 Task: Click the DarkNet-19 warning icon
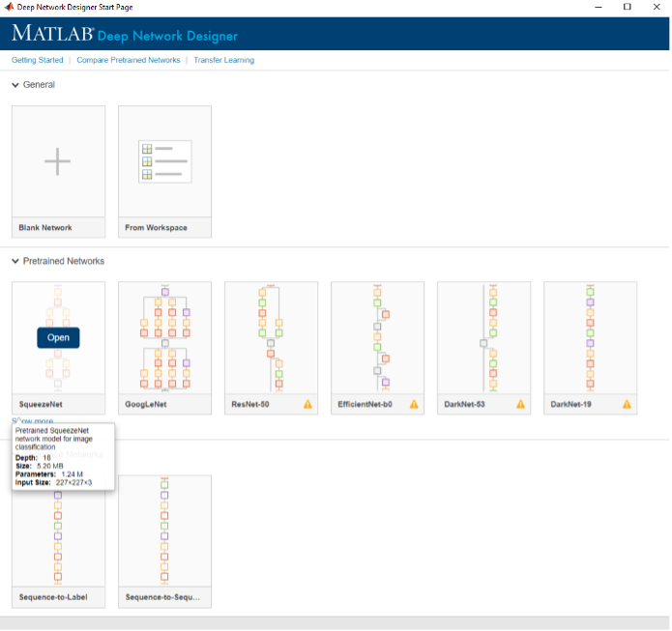pos(627,404)
